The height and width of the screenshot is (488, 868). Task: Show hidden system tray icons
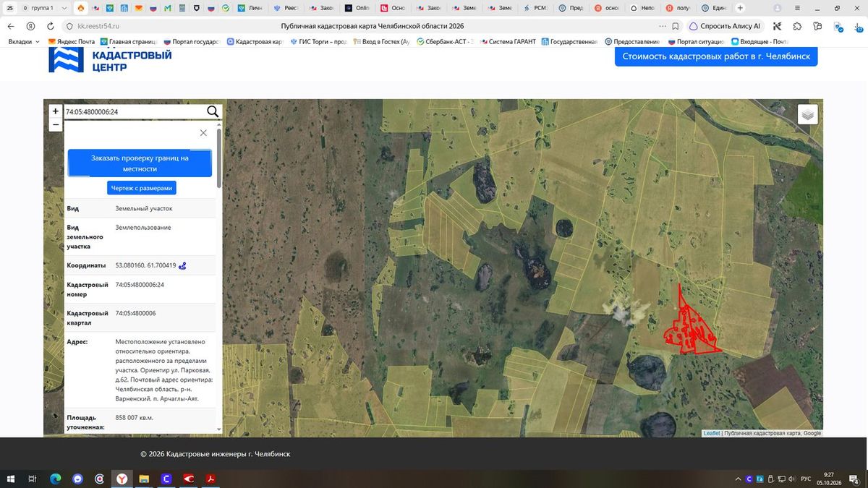[x=738, y=479]
